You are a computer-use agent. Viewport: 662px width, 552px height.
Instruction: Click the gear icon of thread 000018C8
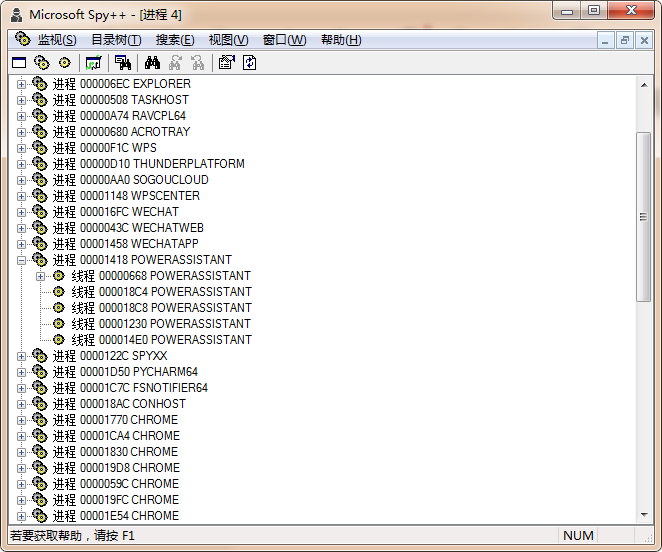[x=59, y=308]
